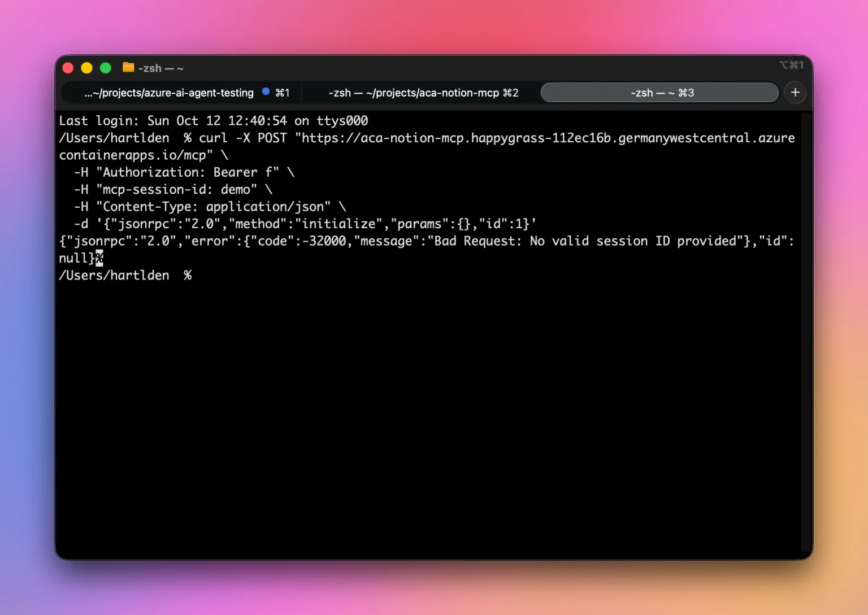Screen dimensions: 868x615
Task: Activate the third tab labeled -zsh — ~
Action: [659, 93]
